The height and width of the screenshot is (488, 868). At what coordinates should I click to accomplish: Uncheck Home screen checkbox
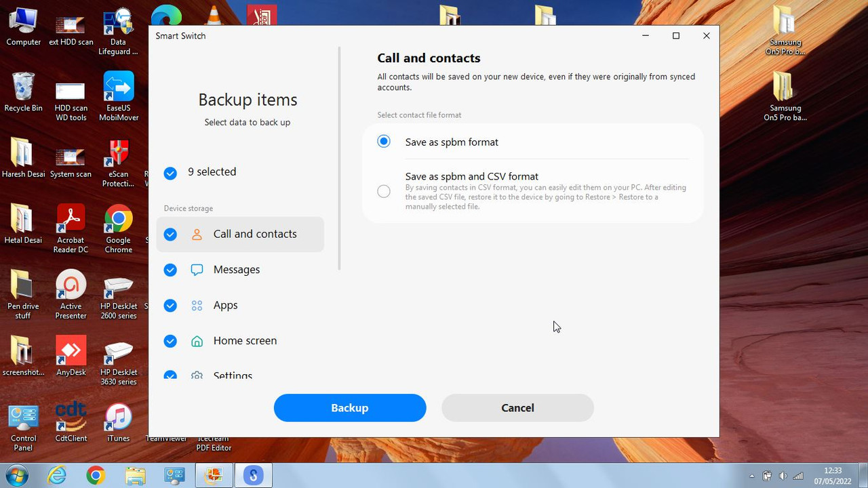[170, 341]
